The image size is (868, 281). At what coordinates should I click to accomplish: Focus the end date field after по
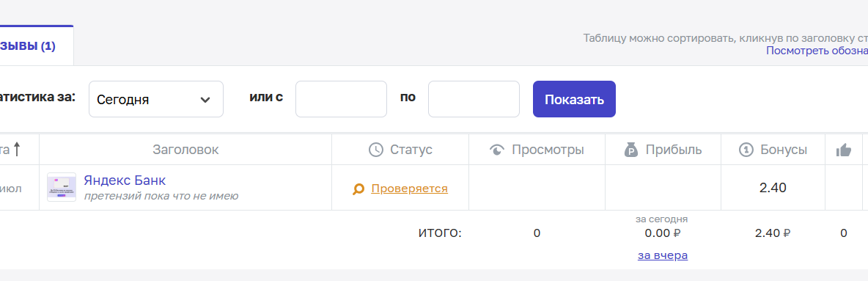point(474,99)
